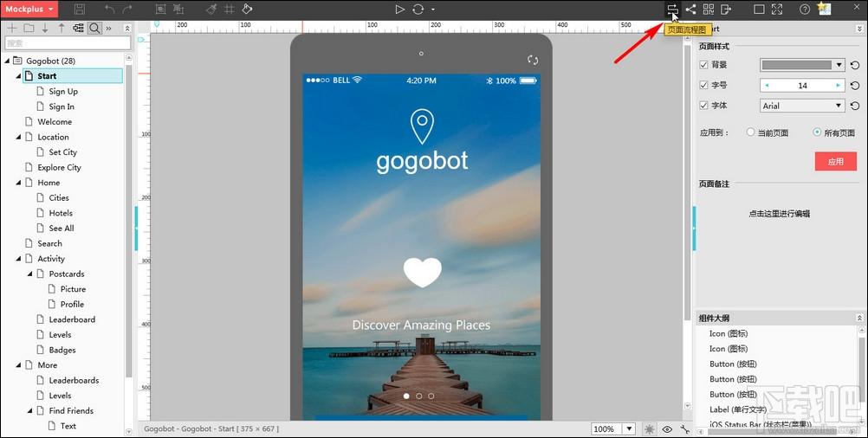Select the Sign Up page
This screenshot has height=438, width=868.
pos(63,91)
